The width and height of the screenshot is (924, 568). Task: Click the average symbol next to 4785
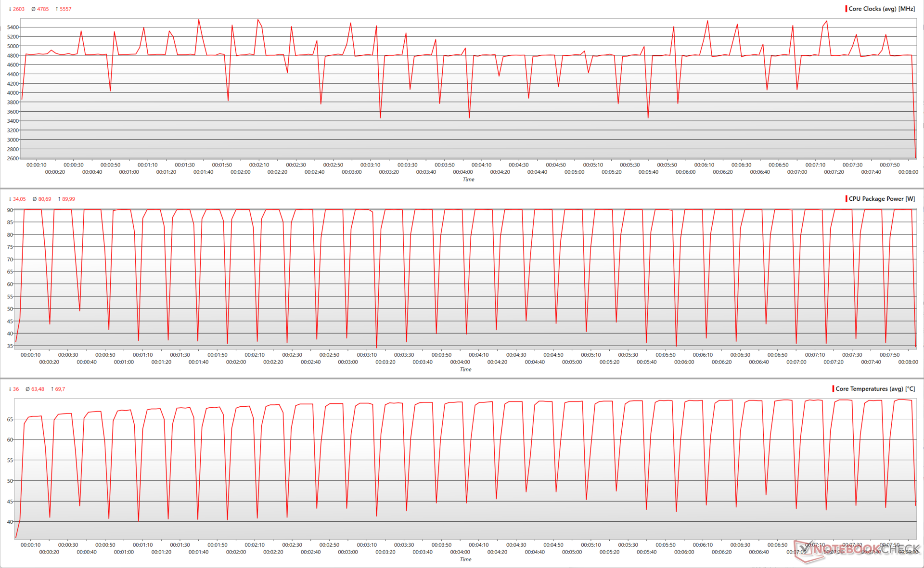tap(33, 9)
